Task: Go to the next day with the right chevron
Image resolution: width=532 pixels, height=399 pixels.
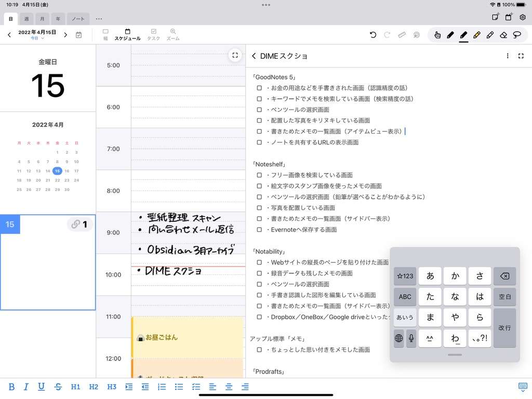Action: [x=65, y=35]
